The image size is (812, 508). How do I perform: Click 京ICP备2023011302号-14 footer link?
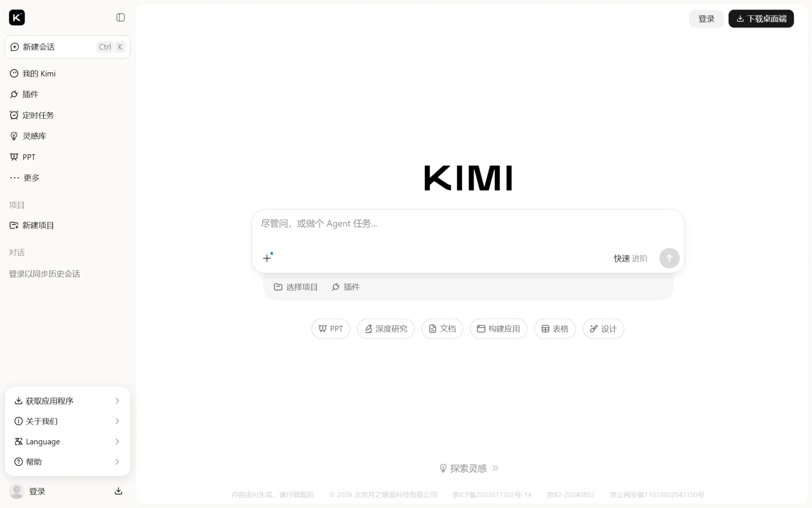(492, 495)
